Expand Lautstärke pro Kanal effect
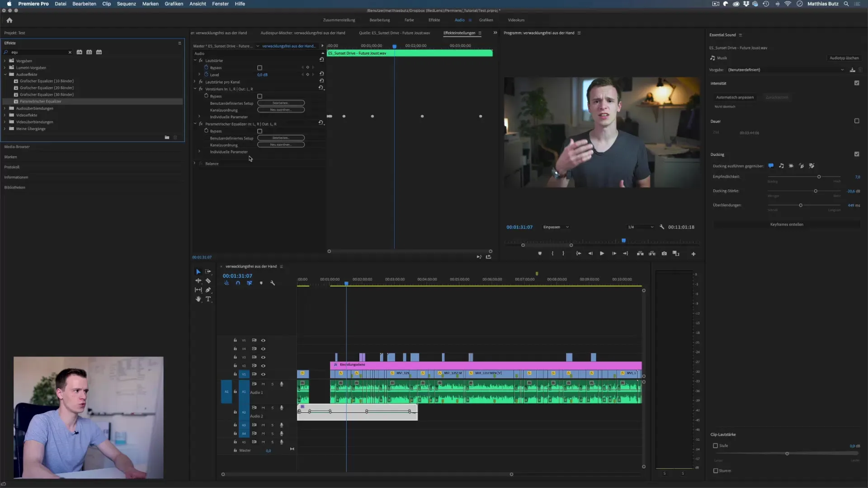Viewport: 868px width, 488px height. coord(195,82)
